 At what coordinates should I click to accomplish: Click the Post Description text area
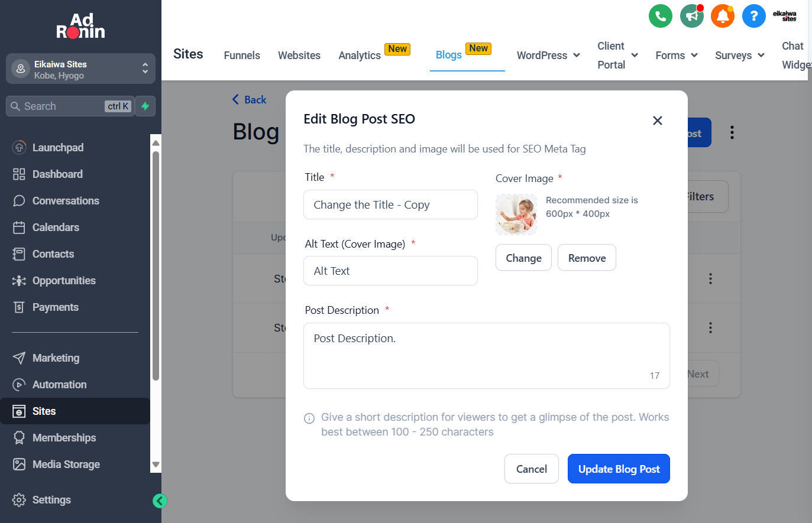(487, 356)
